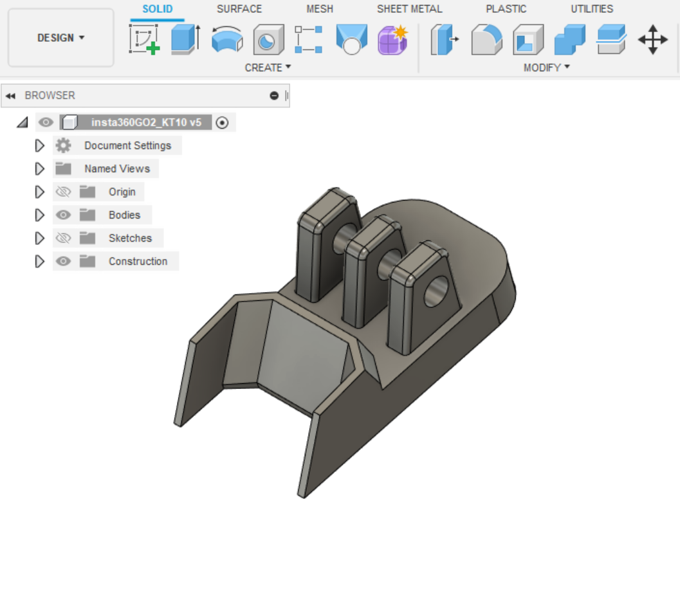
Task: Select the Press Pull tool
Action: [x=445, y=39]
